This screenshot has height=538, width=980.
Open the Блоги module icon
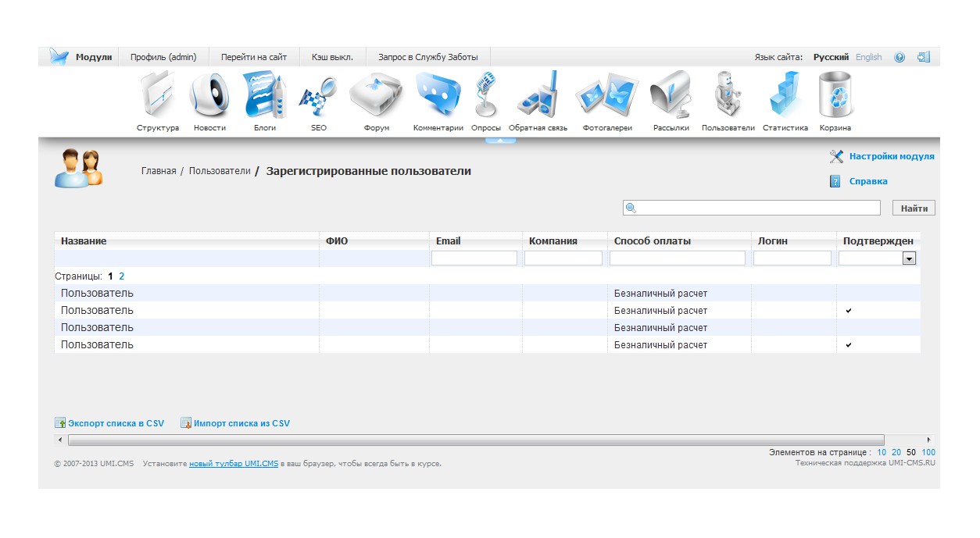click(265, 96)
